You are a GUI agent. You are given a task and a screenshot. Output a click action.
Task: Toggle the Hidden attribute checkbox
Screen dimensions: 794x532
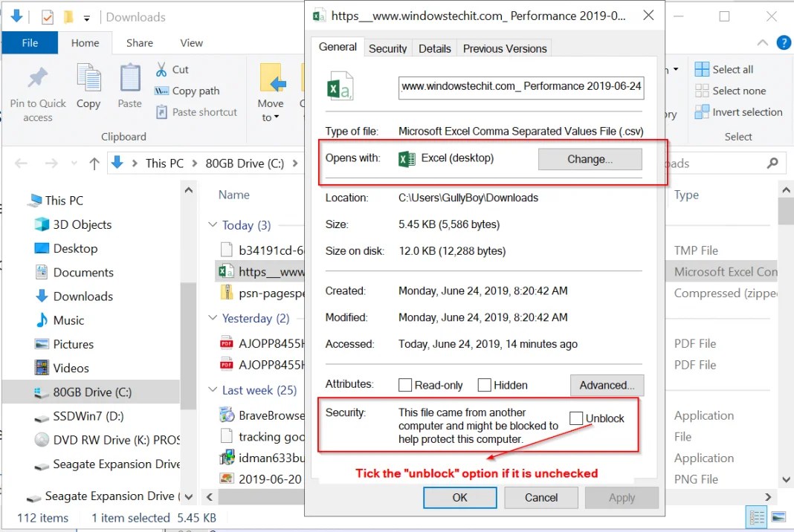(482, 385)
